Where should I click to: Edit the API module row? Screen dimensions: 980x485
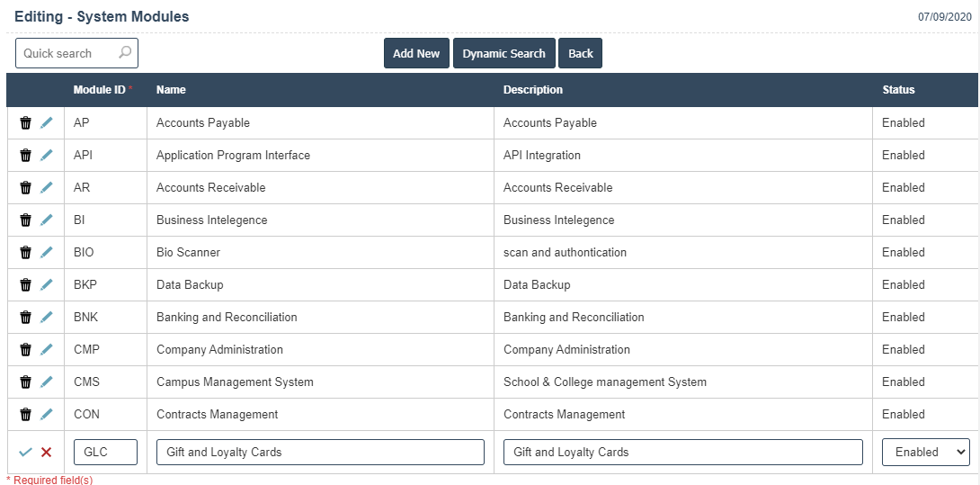pyautogui.click(x=47, y=156)
